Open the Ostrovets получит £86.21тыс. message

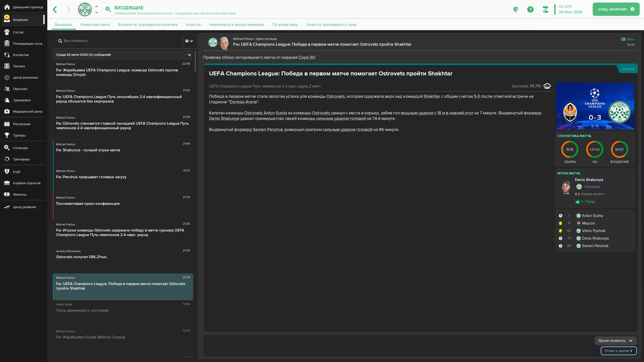[x=123, y=260]
